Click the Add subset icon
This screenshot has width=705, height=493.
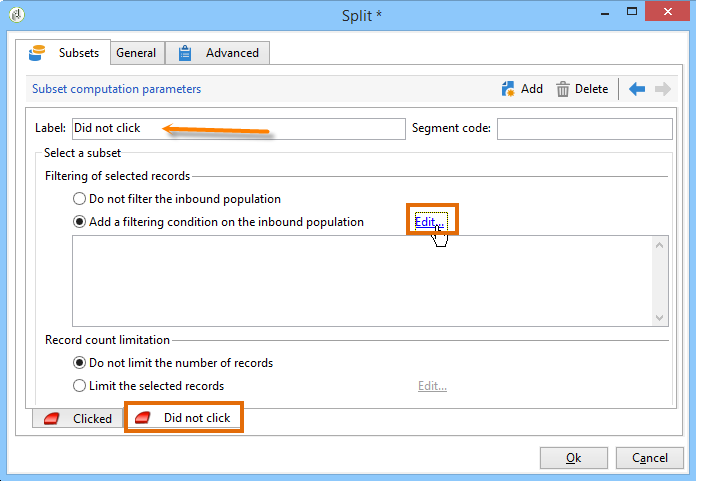coord(508,89)
